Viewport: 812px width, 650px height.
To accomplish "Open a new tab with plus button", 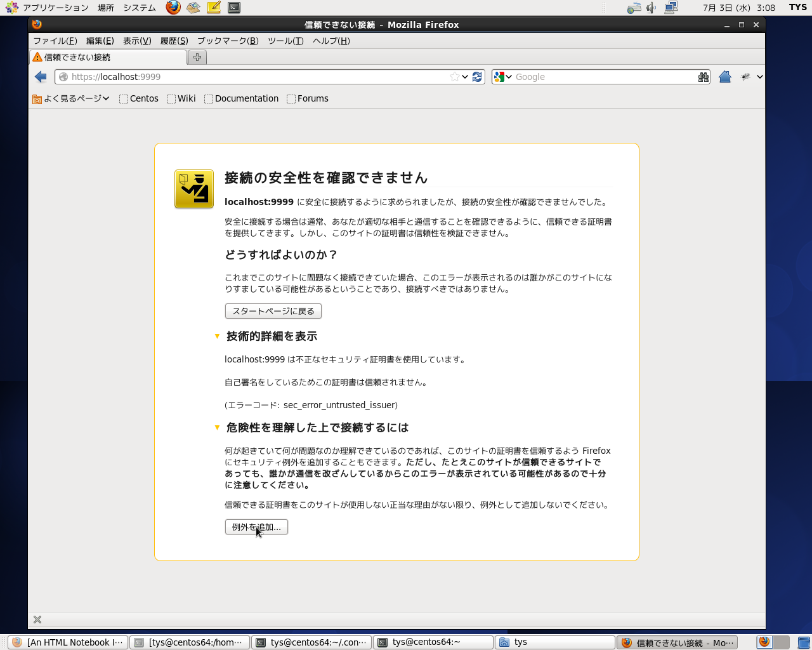I will (197, 57).
